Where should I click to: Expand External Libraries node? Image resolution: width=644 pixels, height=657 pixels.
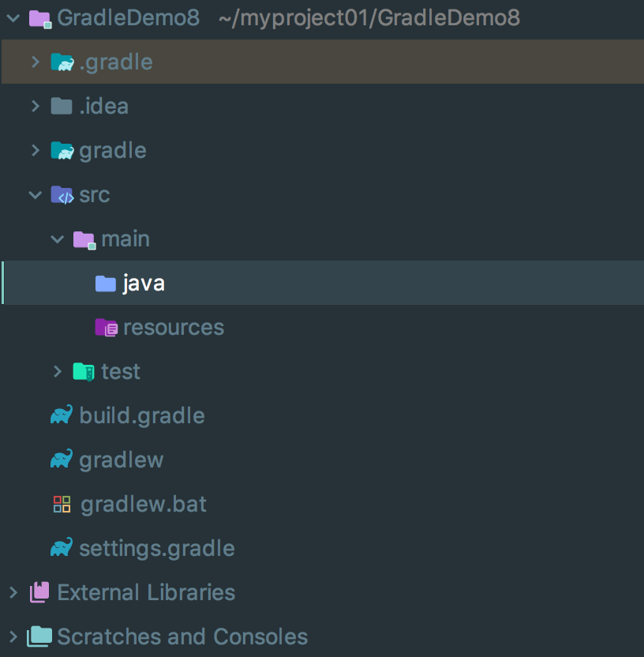[13, 592]
